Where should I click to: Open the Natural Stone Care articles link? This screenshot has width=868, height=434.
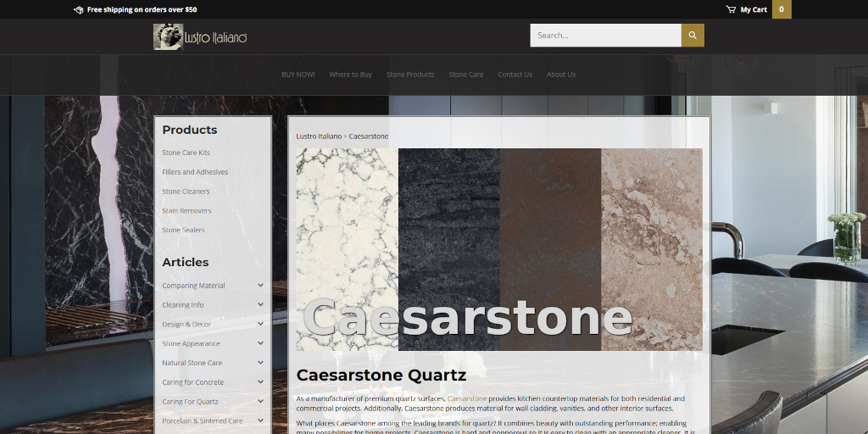tap(192, 363)
